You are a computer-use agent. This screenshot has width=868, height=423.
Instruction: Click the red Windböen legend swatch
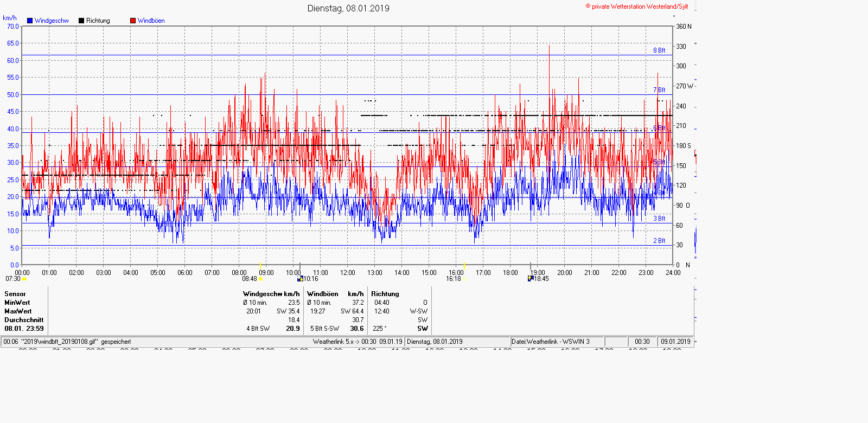pos(133,21)
